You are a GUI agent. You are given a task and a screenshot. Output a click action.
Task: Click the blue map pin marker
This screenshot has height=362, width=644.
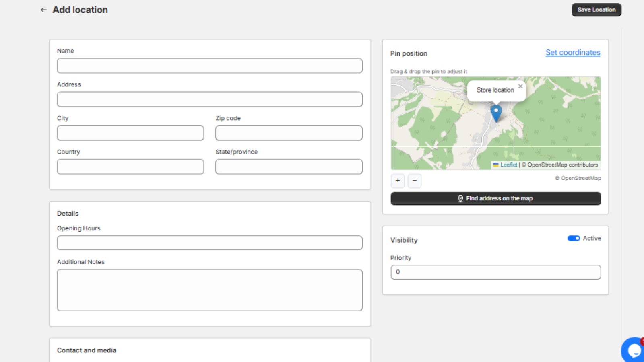coord(496,113)
